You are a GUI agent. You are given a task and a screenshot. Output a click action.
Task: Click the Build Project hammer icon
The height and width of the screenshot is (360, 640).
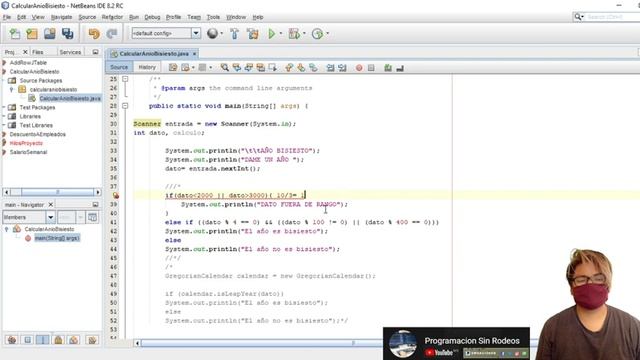pyautogui.click(x=235, y=33)
